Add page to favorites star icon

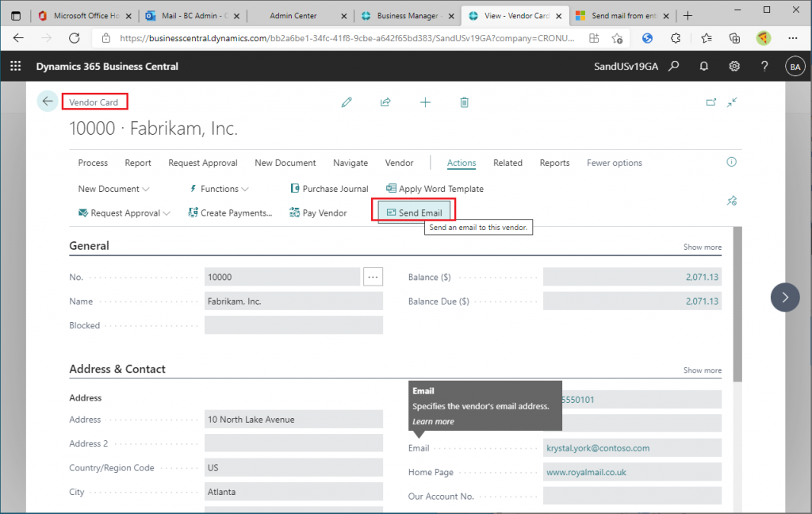click(x=617, y=38)
